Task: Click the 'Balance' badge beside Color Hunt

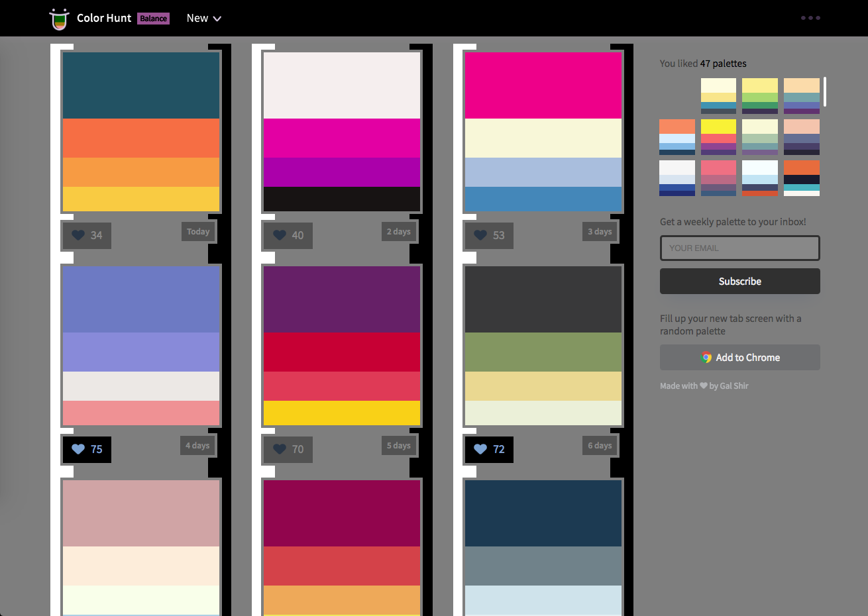Action: pyautogui.click(x=153, y=18)
